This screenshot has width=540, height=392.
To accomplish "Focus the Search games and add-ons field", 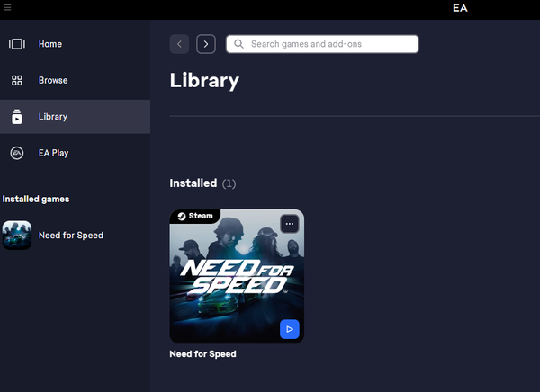I will pos(322,44).
